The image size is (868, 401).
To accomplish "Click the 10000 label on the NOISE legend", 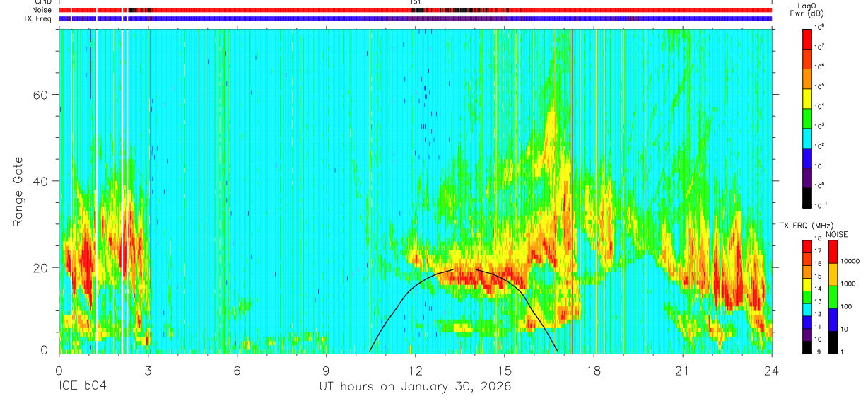I will [850, 261].
